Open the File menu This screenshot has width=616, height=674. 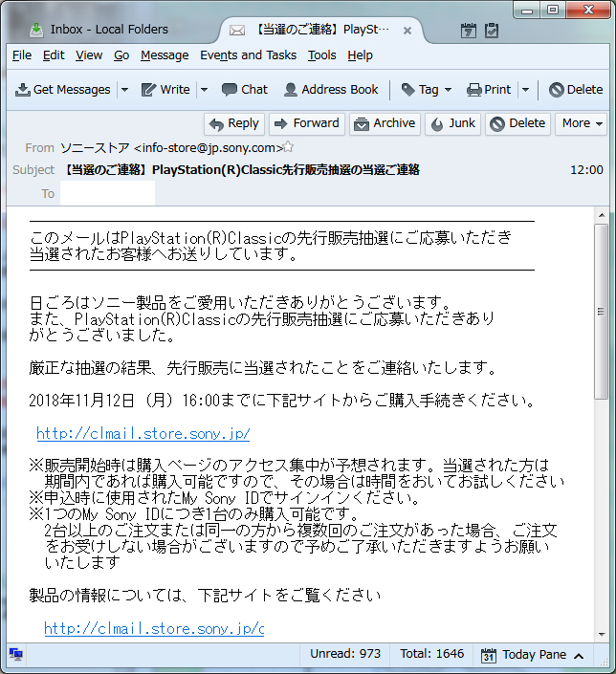21,55
